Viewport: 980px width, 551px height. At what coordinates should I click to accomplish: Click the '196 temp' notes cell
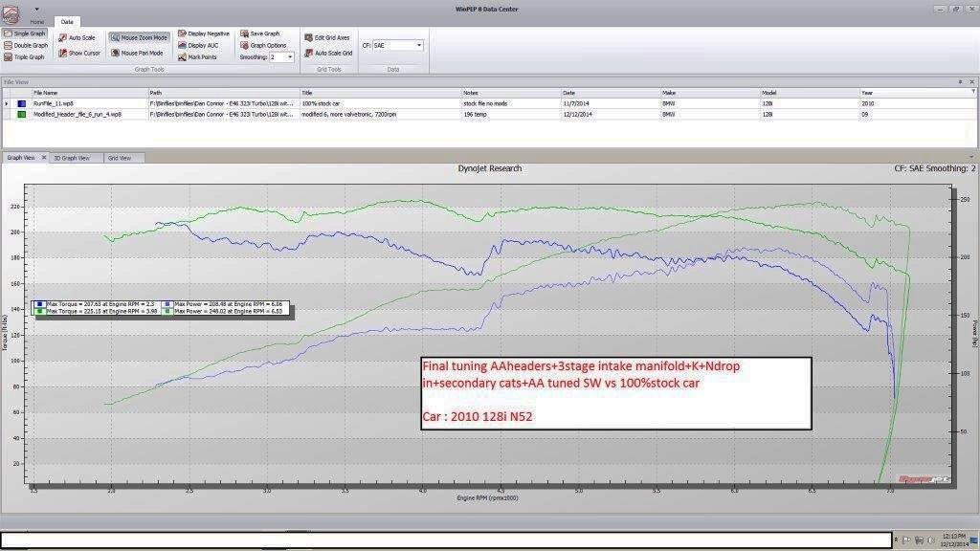511,115
